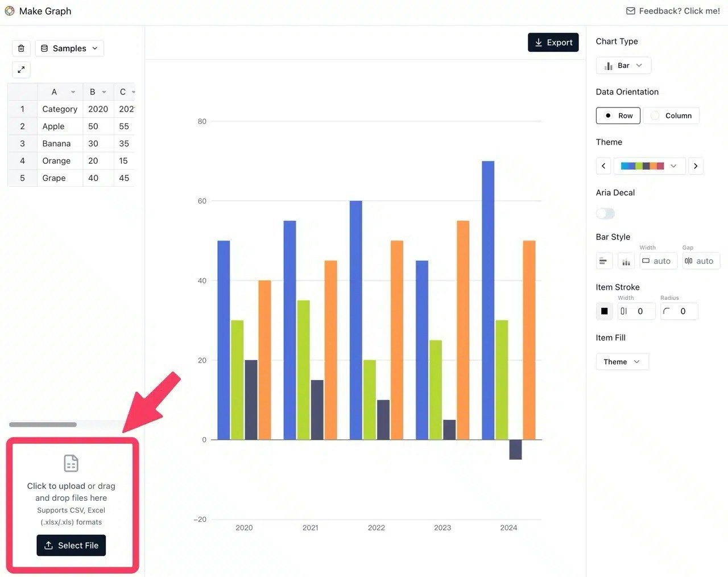Click the Export button

pos(553,43)
